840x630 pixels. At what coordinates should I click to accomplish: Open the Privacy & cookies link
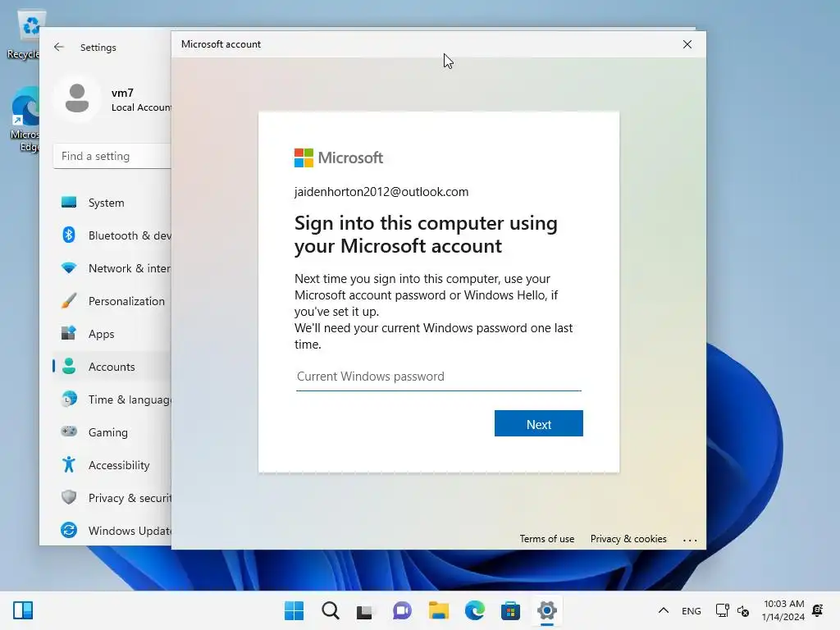(x=628, y=539)
